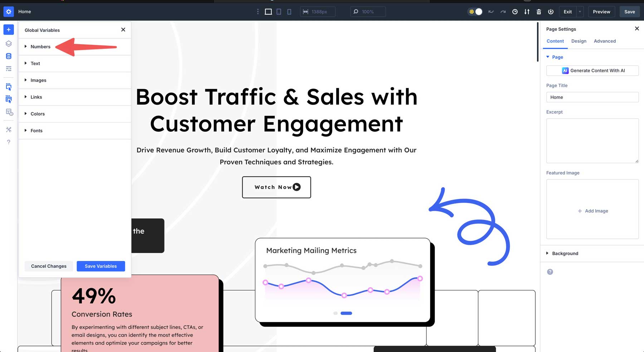The image size is (644, 352).
Task: Open the Help icon in sidebar
Action: pyautogui.click(x=9, y=142)
